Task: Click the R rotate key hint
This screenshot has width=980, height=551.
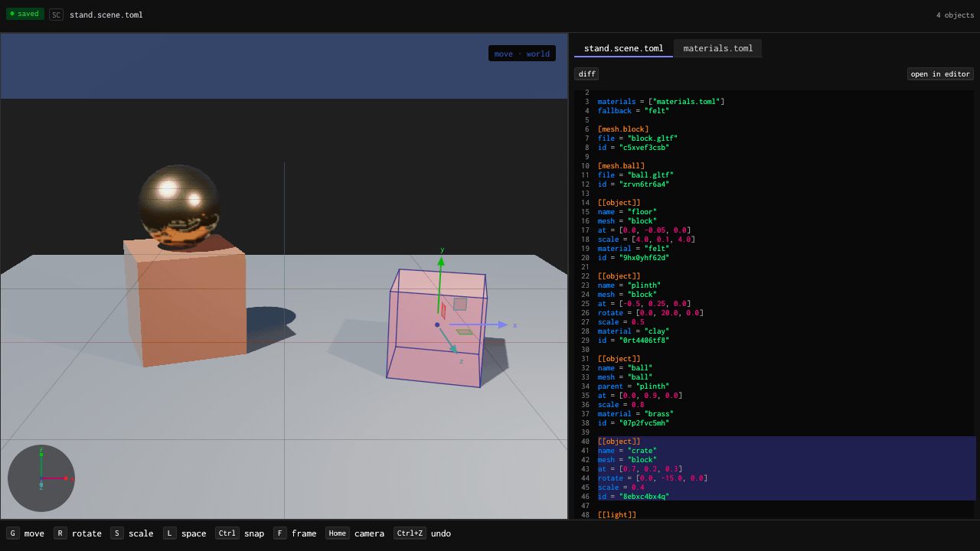Action: point(77,533)
